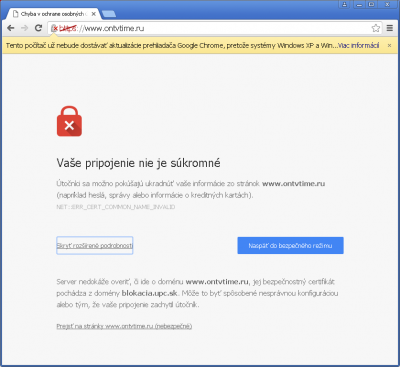Click 'Naspäť do bezpečného režimu' button
Screen dimensions: 400x367
[x=290, y=246]
